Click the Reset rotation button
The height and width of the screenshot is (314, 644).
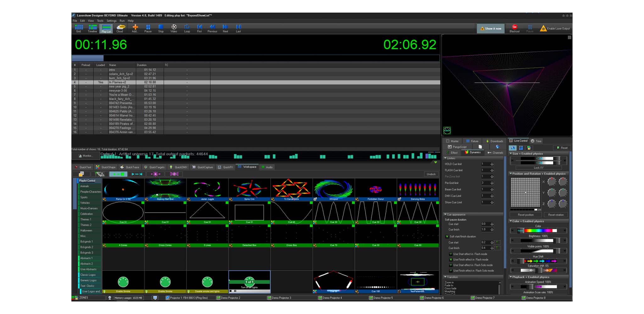pyautogui.click(x=556, y=215)
